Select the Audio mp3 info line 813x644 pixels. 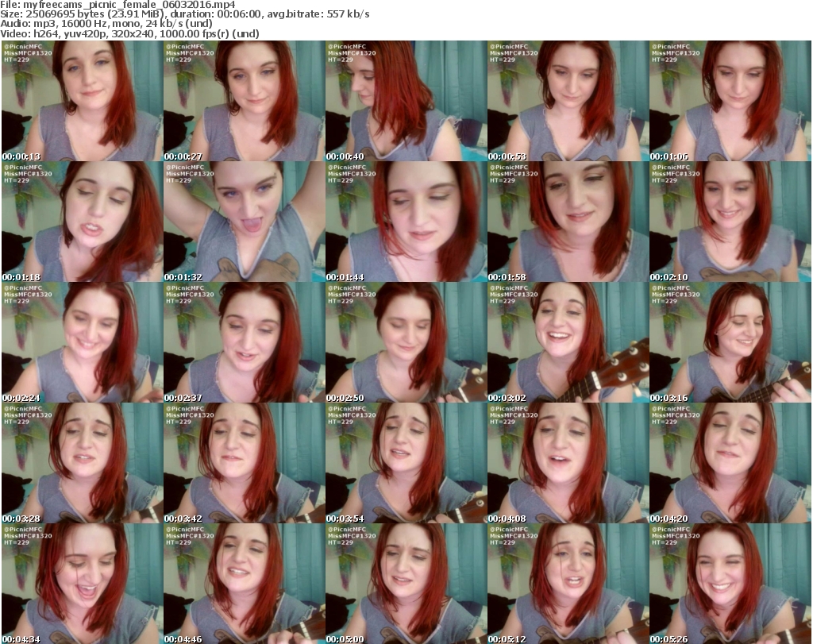click(106, 24)
